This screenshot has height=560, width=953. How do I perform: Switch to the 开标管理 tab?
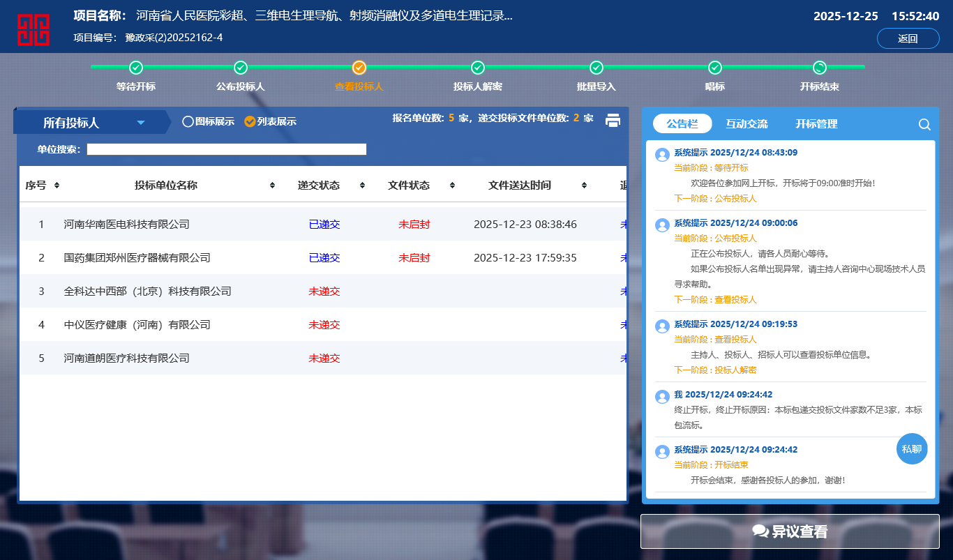click(816, 124)
